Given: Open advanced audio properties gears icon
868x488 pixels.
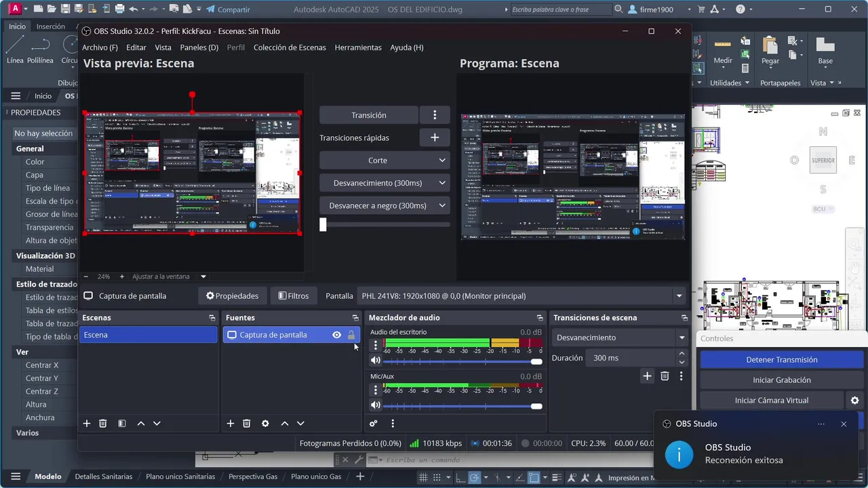Looking at the screenshot, I should (374, 424).
